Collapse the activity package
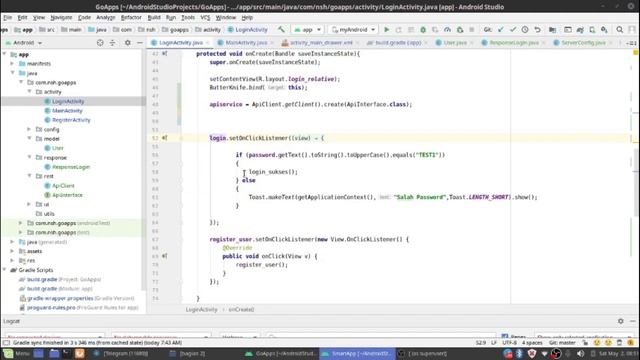The width and height of the screenshot is (640, 360). point(29,92)
